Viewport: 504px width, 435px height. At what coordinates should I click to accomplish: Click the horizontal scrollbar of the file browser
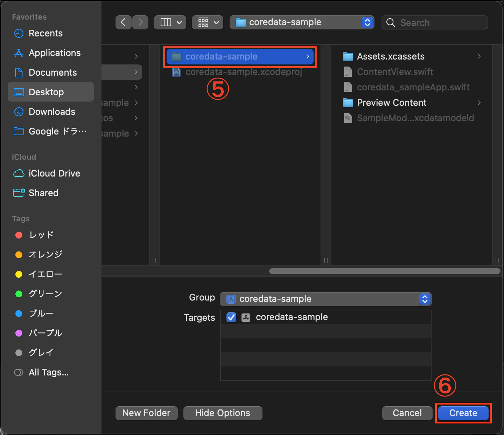385,271
